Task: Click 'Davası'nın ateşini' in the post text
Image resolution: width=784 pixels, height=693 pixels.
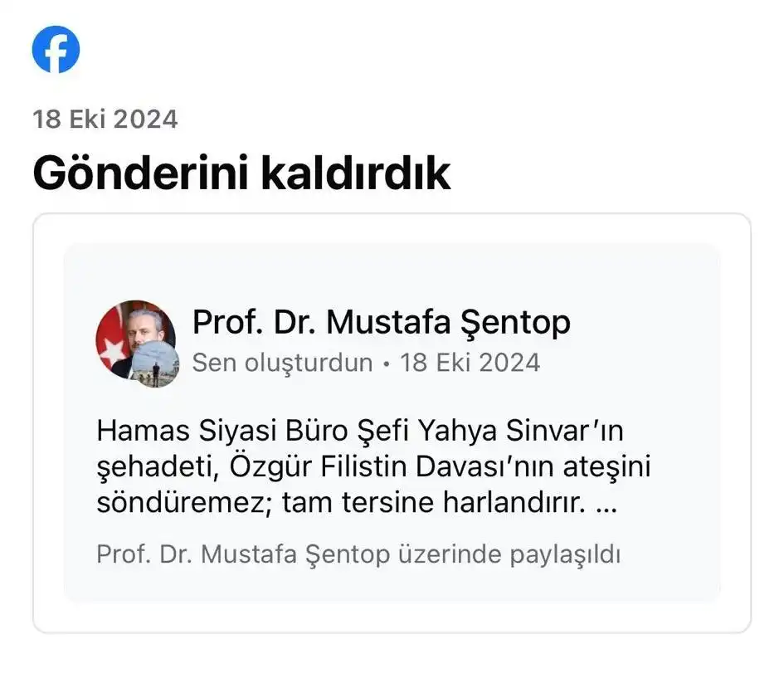Action: pos(533,467)
